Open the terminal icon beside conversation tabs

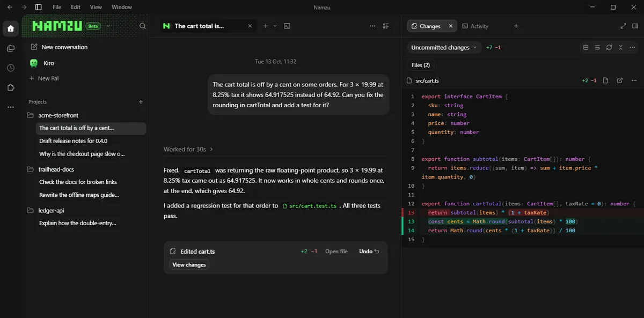287,26
